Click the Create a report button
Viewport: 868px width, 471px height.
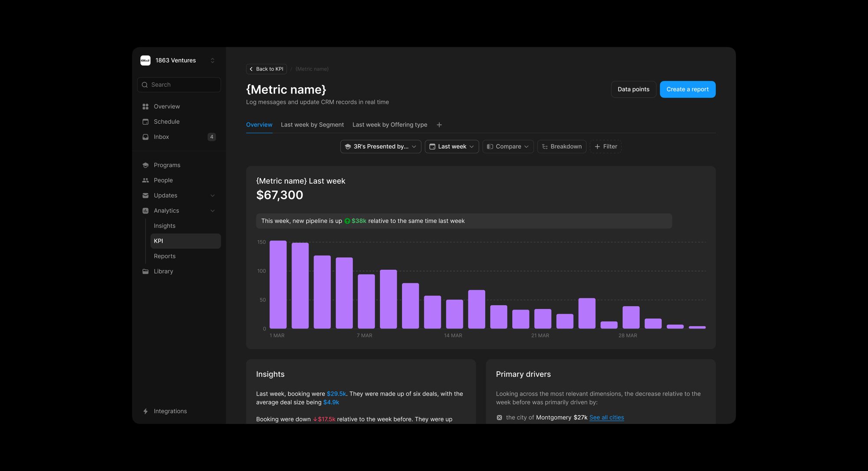687,89
